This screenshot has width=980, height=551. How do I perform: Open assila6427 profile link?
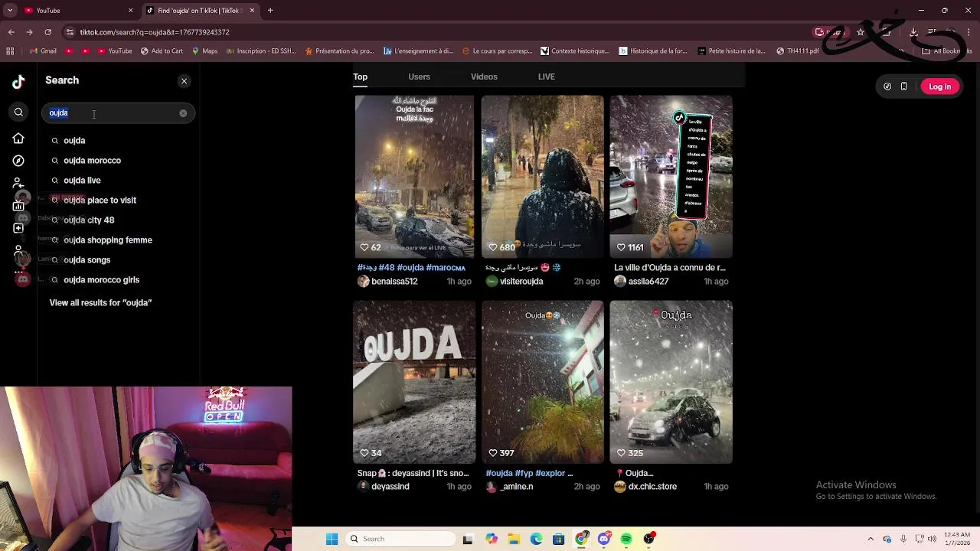click(648, 281)
